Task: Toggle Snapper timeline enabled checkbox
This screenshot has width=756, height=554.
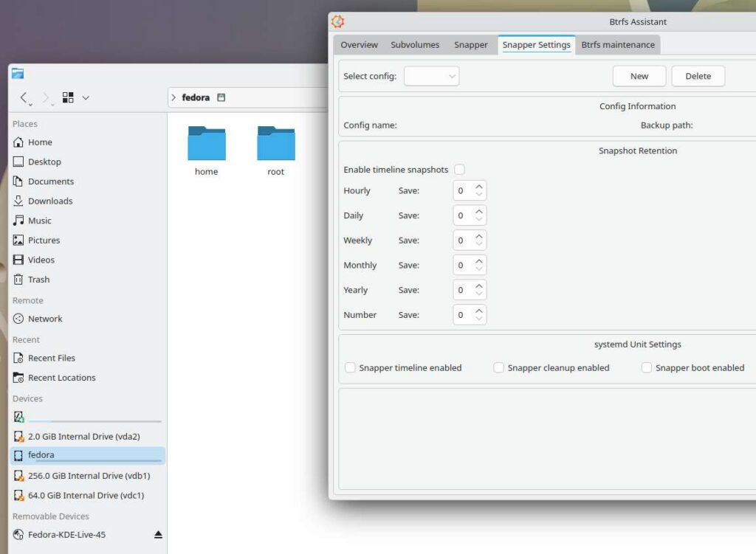Action: pyautogui.click(x=350, y=368)
